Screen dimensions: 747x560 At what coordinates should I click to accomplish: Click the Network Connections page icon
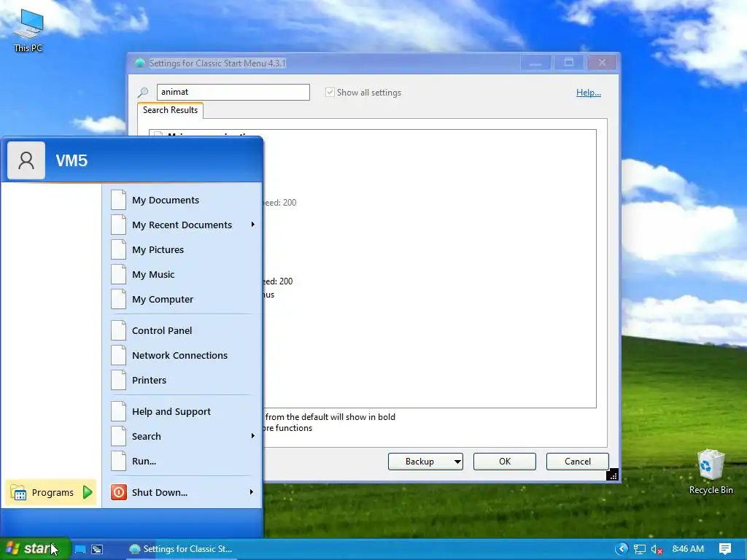pos(119,355)
